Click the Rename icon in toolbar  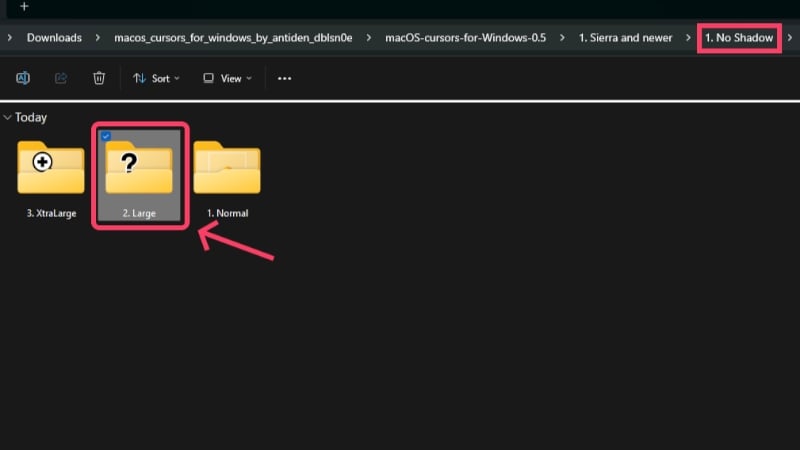(x=23, y=78)
